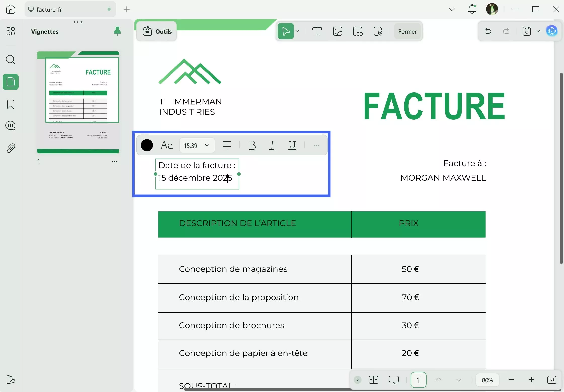
Task: Toggle underline formatting on the selected text
Action: coord(292,145)
